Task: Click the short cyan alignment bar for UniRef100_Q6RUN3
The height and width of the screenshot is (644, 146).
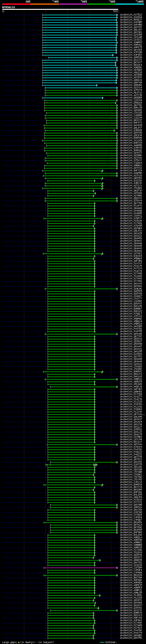Action: 70,85
